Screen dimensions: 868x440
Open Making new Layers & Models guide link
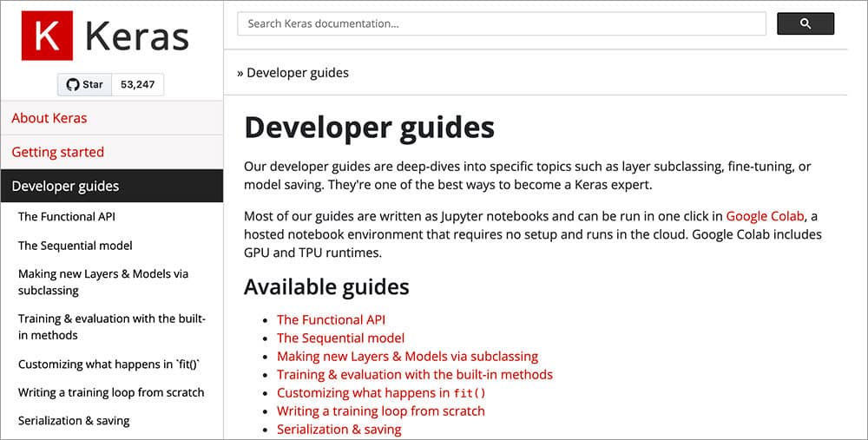click(x=407, y=357)
